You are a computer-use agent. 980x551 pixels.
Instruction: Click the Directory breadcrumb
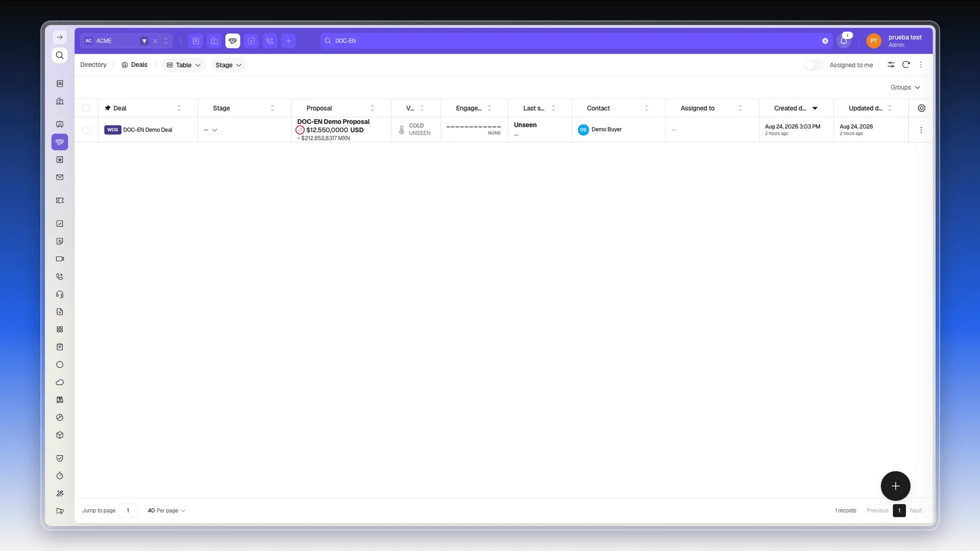pos(93,65)
